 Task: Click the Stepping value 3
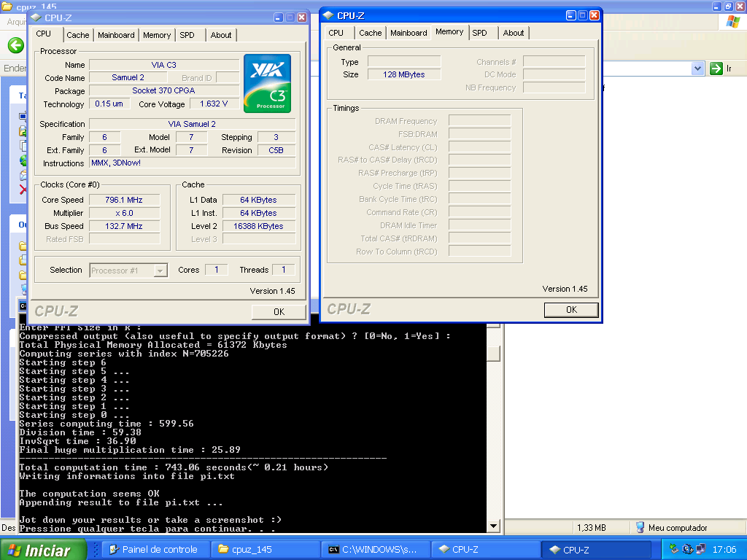[276, 137]
